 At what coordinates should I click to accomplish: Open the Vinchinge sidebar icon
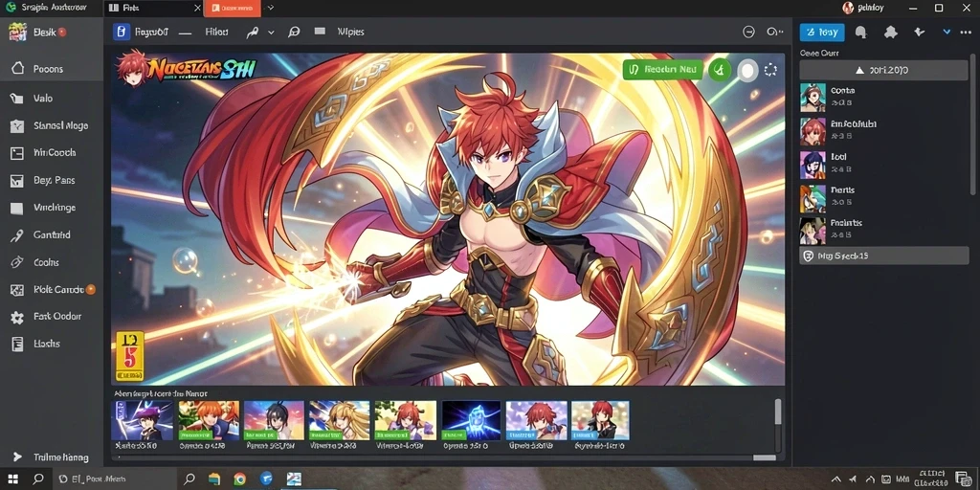pos(16,208)
